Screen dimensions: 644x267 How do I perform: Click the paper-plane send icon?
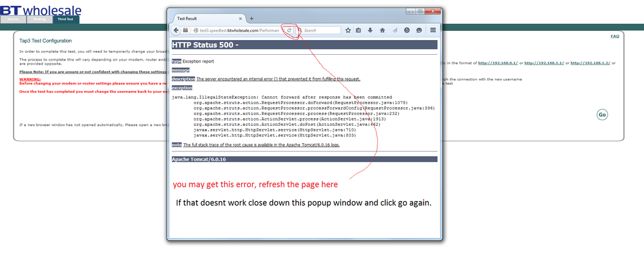coord(395,30)
